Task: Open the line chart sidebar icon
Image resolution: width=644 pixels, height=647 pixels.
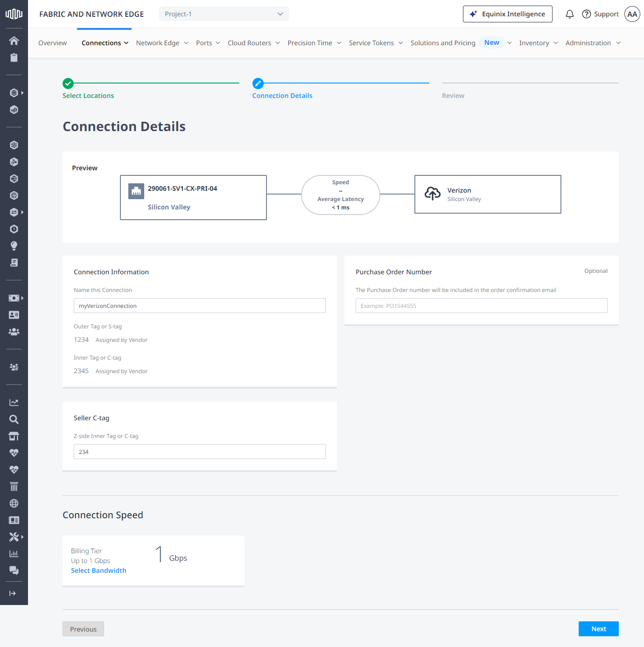Action: pyautogui.click(x=14, y=403)
